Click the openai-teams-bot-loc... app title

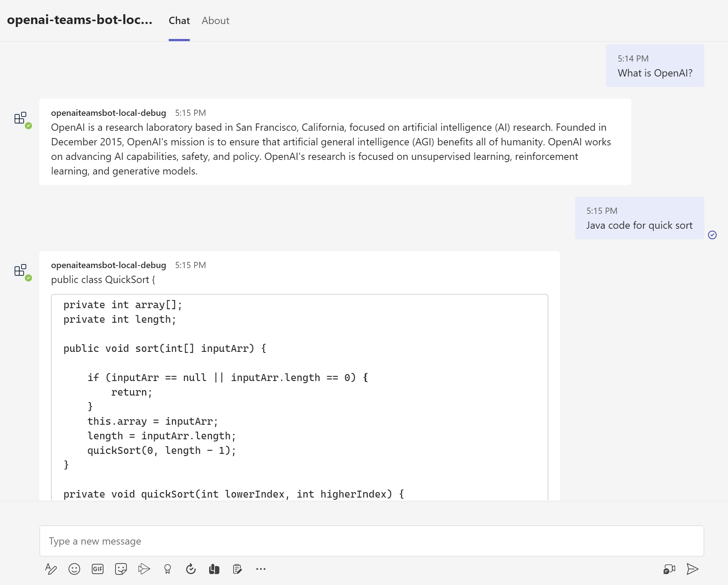80,20
